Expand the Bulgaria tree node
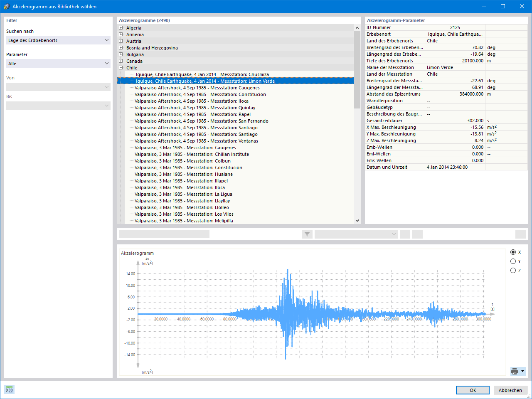The height and width of the screenshot is (399, 532). tap(121, 54)
